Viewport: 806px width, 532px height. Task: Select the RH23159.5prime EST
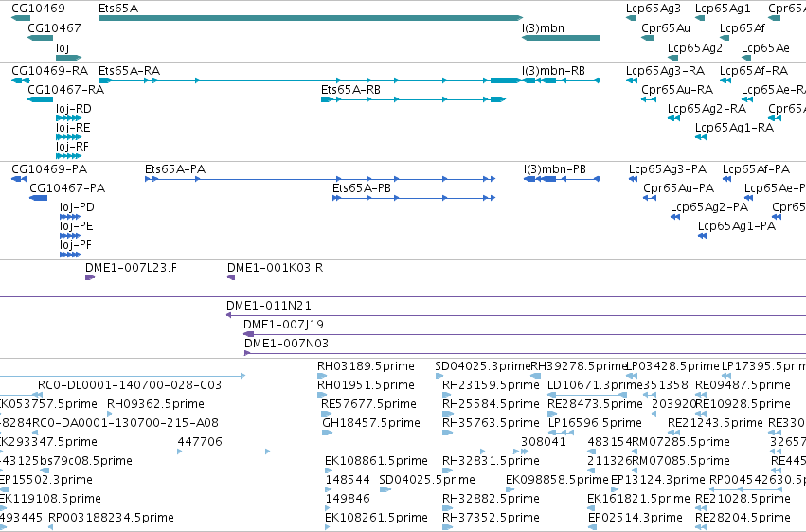[x=448, y=395]
